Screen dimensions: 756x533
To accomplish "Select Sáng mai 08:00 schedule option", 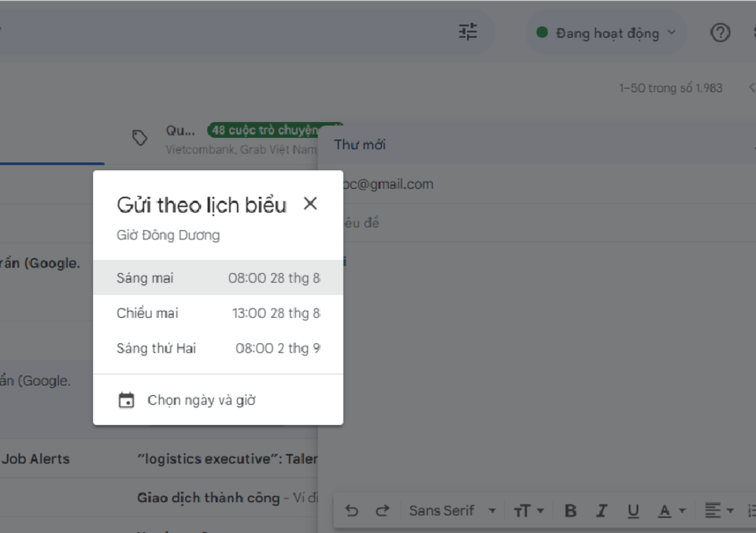I will (217, 278).
